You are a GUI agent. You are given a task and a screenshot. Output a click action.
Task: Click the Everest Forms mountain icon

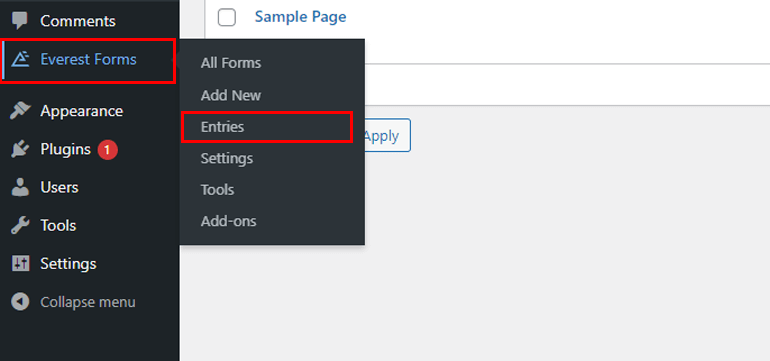coord(20,59)
